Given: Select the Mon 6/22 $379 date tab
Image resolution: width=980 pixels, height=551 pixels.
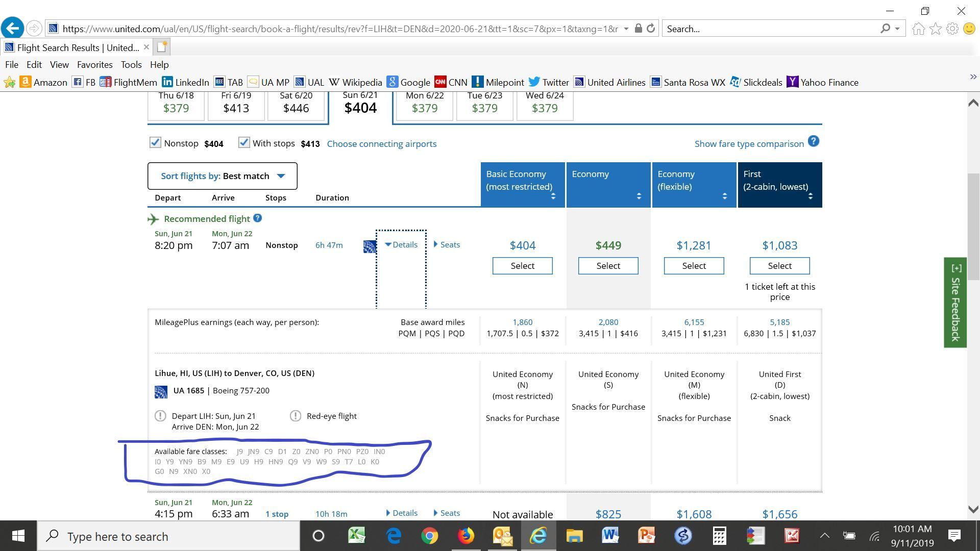Looking at the screenshot, I should [x=424, y=103].
